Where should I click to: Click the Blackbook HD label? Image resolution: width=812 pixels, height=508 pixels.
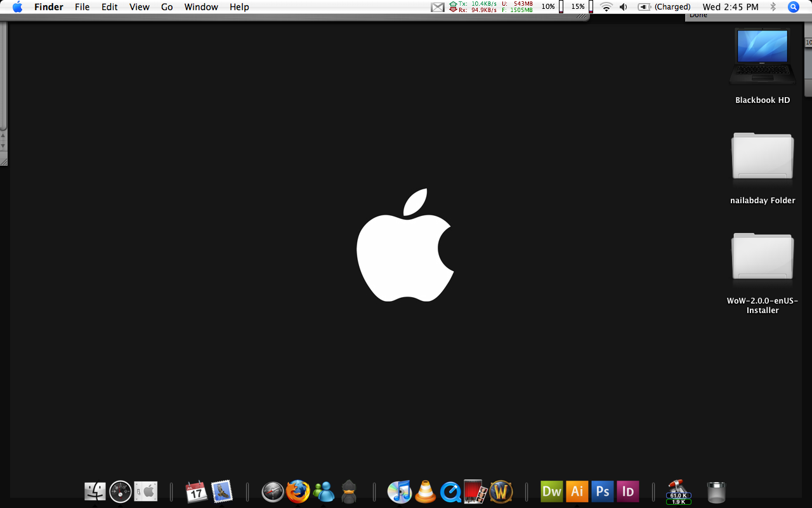click(763, 100)
